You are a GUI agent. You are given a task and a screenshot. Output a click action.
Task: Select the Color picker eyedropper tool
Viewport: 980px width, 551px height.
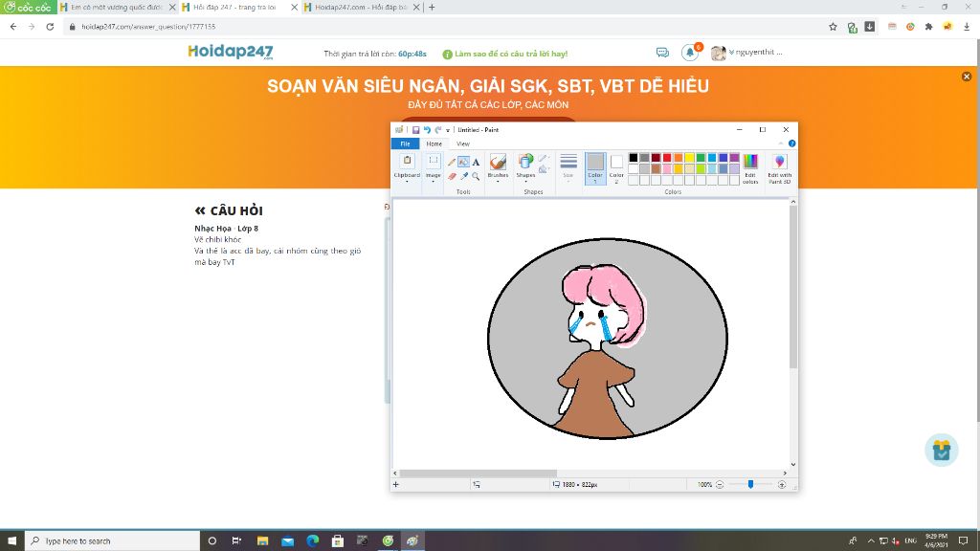463,176
